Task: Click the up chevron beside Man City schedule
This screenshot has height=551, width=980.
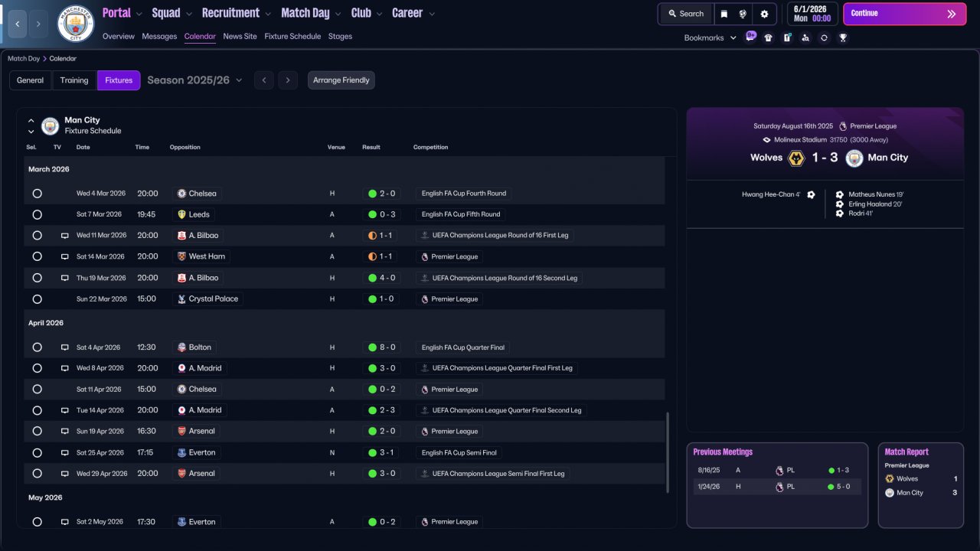Action: (31, 121)
